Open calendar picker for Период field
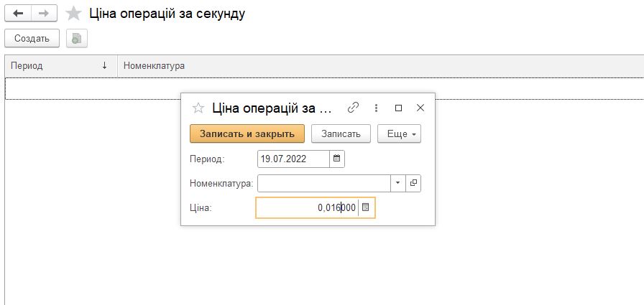 point(337,159)
